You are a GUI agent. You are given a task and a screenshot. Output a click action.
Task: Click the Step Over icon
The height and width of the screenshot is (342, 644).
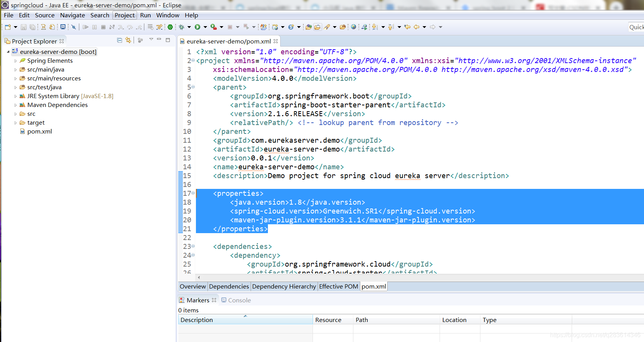(130, 27)
